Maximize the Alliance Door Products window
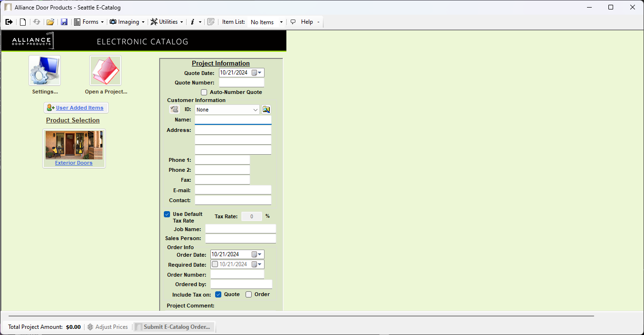The width and height of the screenshot is (644, 335). pyautogui.click(x=611, y=7)
